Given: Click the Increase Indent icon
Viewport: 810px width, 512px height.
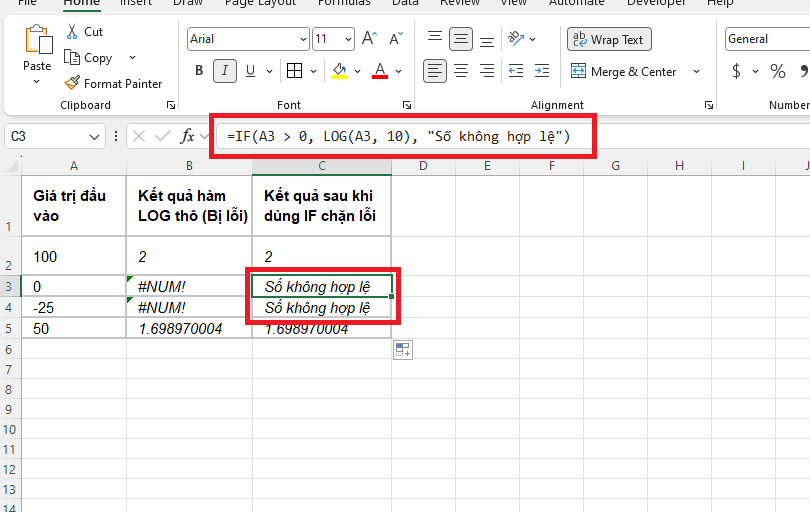Looking at the screenshot, I should (x=542, y=71).
